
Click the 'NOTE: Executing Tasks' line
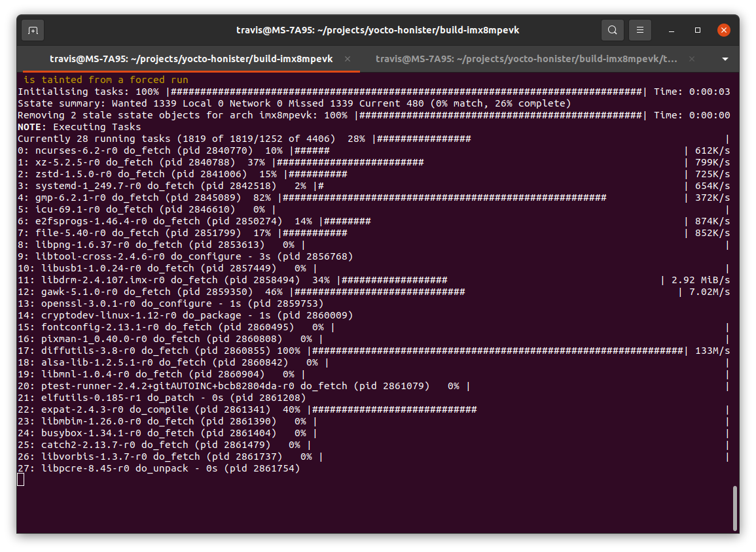tap(80, 127)
